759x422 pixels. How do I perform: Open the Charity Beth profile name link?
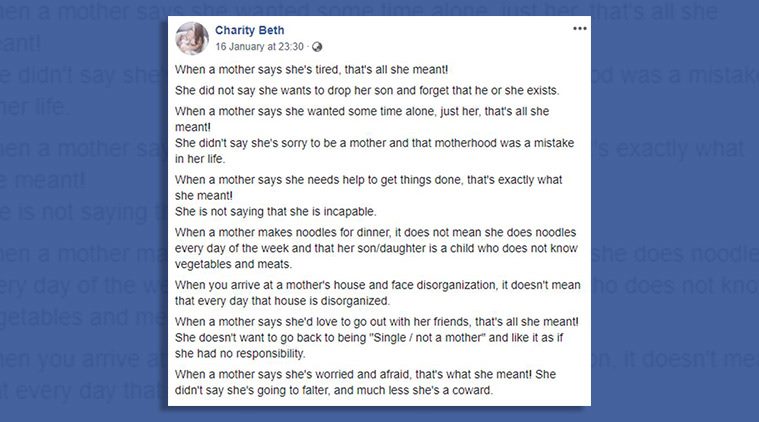[x=249, y=30]
